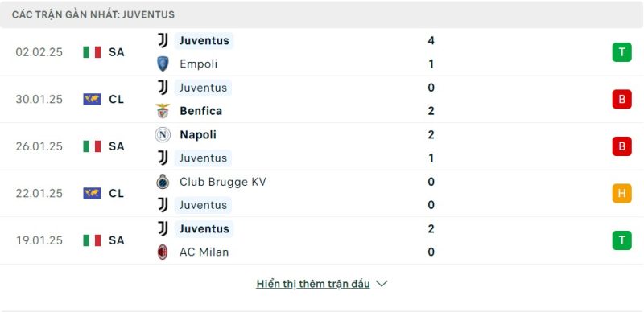Click red B badge for Benfica match

point(621,100)
